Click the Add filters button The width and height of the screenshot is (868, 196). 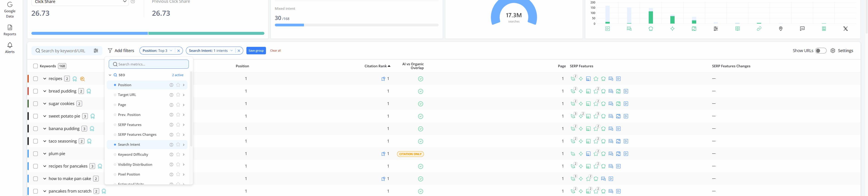(121, 50)
